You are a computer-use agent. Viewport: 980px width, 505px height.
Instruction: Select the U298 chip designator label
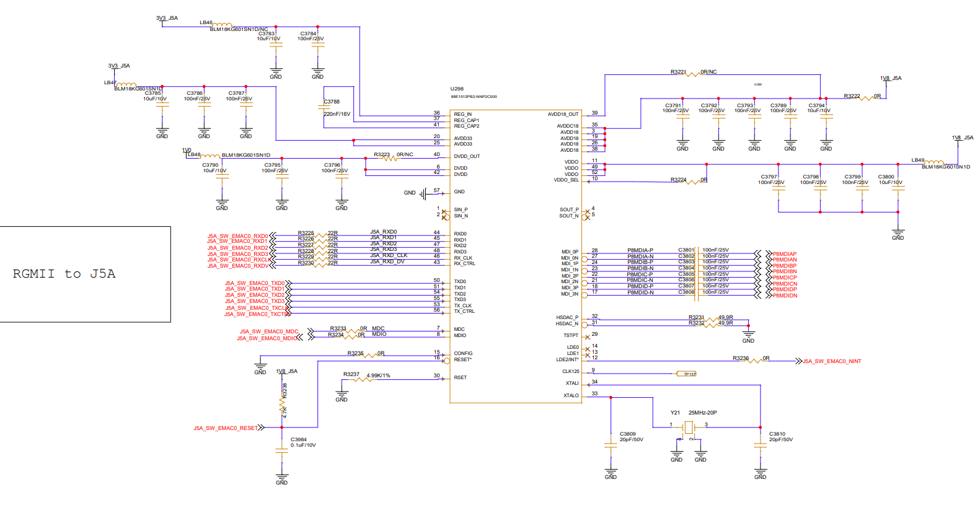[x=457, y=89]
